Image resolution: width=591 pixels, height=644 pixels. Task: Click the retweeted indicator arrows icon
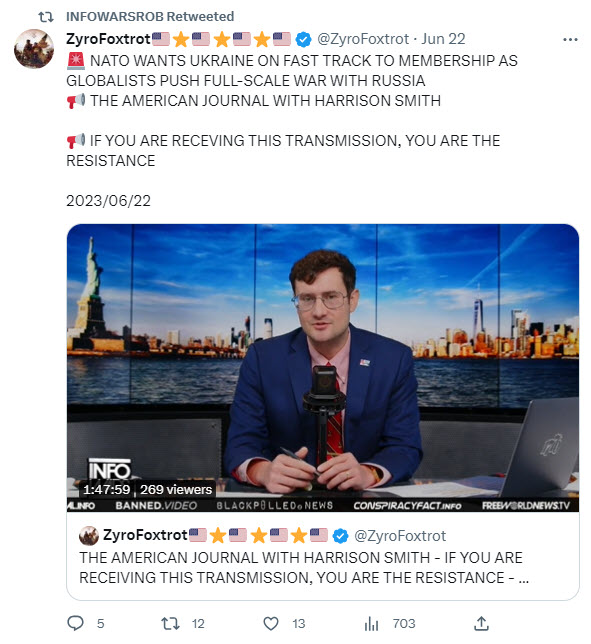tap(46, 17)
